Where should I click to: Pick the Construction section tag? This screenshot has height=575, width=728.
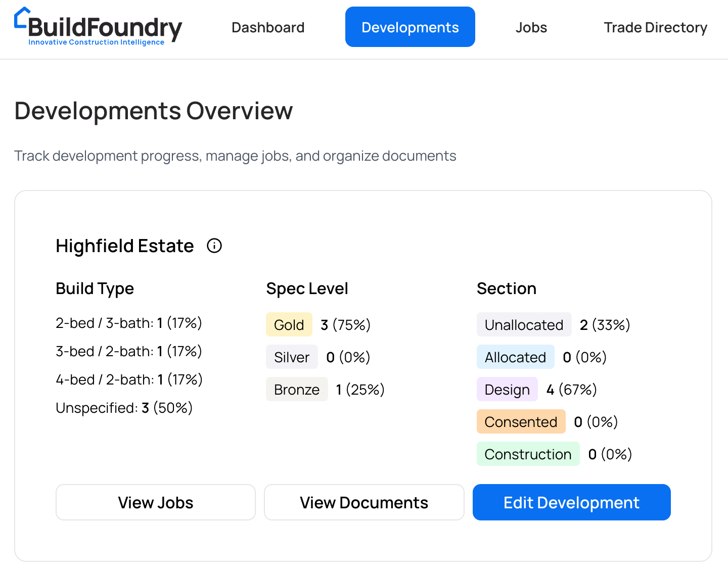point(528,454)
